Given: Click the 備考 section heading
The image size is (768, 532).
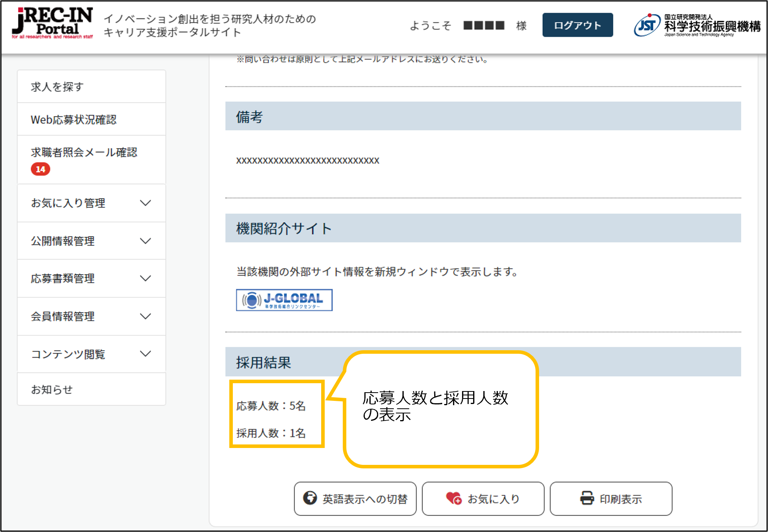Looking at the screenshot, I should [x=483, y=116].
